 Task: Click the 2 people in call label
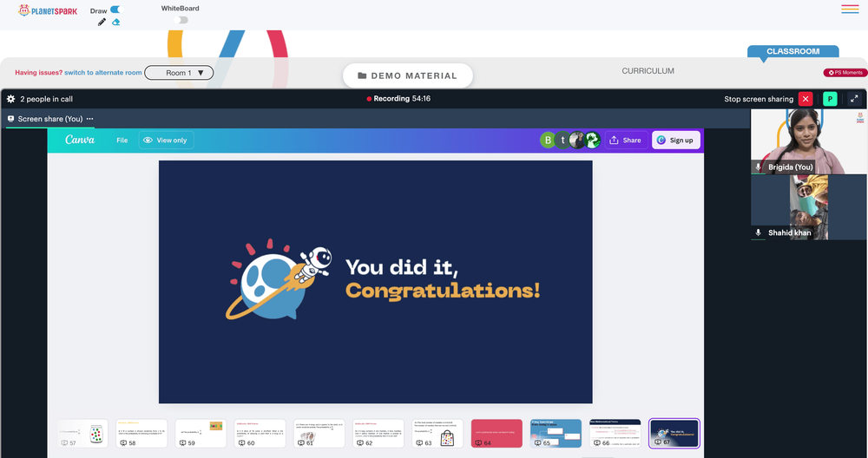[x=47, y=99]
